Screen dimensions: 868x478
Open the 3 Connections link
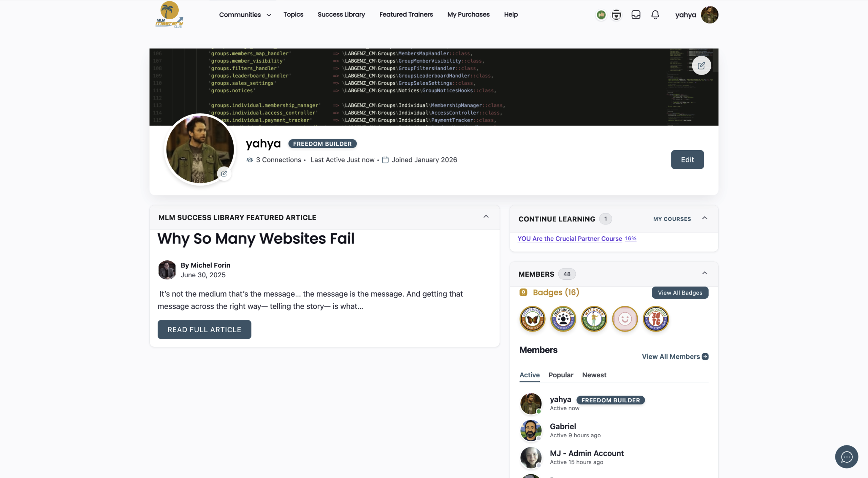coord(278,160)
